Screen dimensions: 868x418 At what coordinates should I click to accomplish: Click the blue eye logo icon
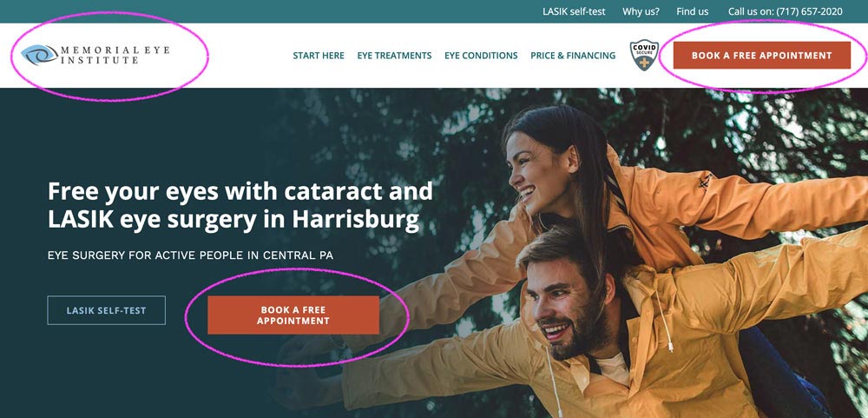(39, 55)
